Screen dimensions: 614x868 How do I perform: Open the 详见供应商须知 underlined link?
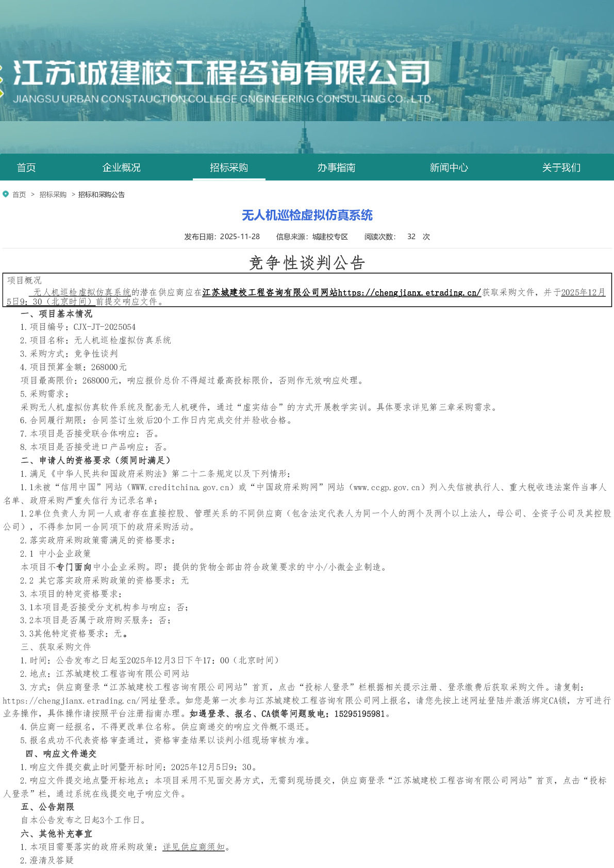(x=194, y=847)
